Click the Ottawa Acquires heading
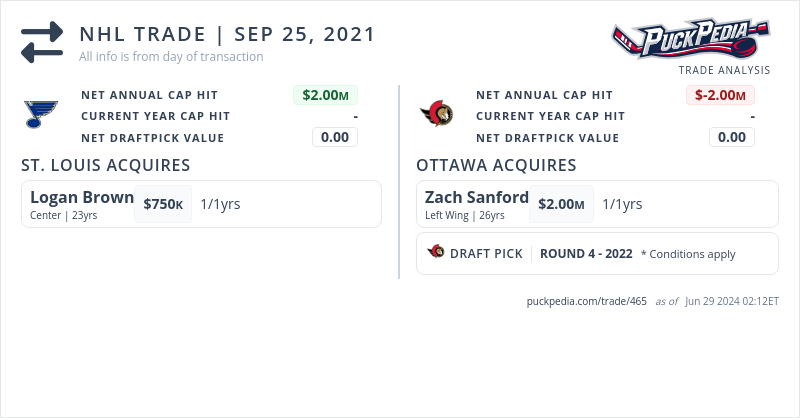800x418 pixels. pyautogui.click(x=496, y=165)
